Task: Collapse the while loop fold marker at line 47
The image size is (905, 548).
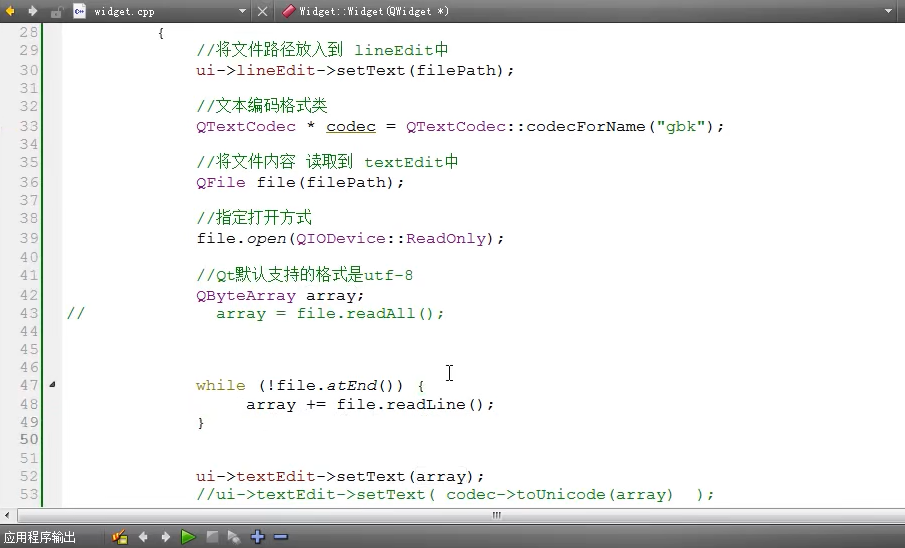Action: coord(52,384)
